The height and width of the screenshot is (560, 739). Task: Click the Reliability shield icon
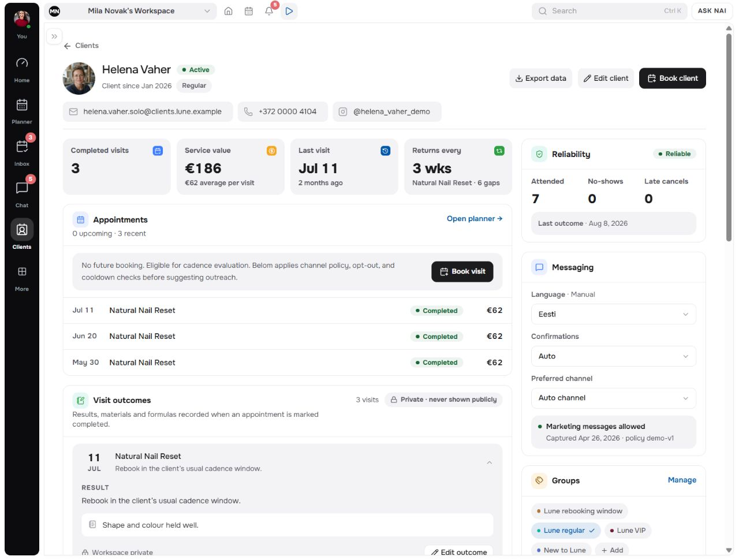539,154
